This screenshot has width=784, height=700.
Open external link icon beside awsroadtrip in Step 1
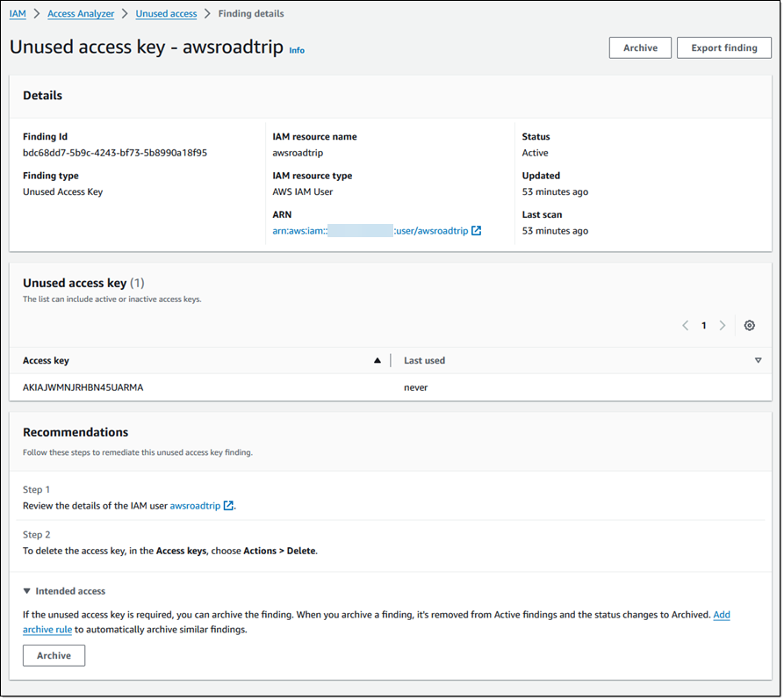(x=228, y=506)
